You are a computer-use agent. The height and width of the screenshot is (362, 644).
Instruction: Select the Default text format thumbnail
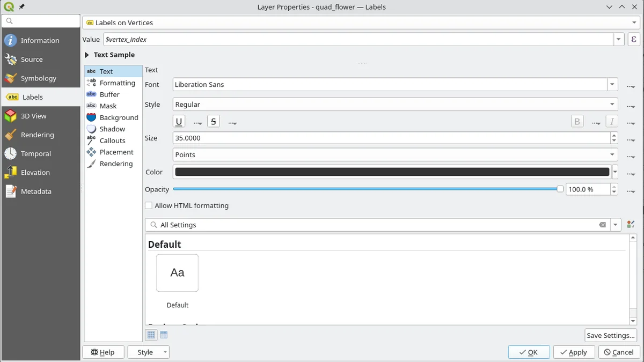click(177, 273)
